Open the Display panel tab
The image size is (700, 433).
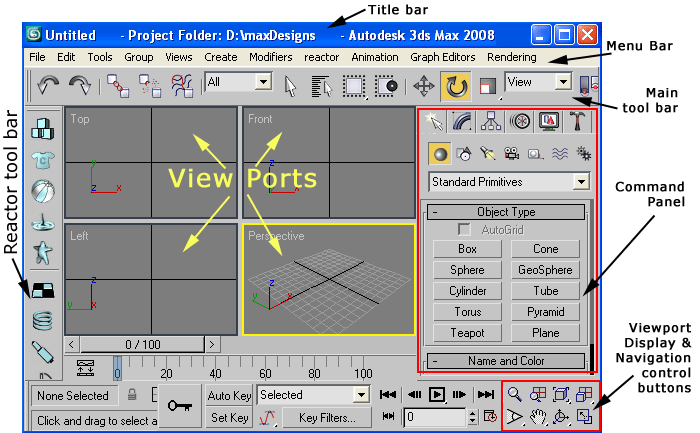[x=549, y=121]
